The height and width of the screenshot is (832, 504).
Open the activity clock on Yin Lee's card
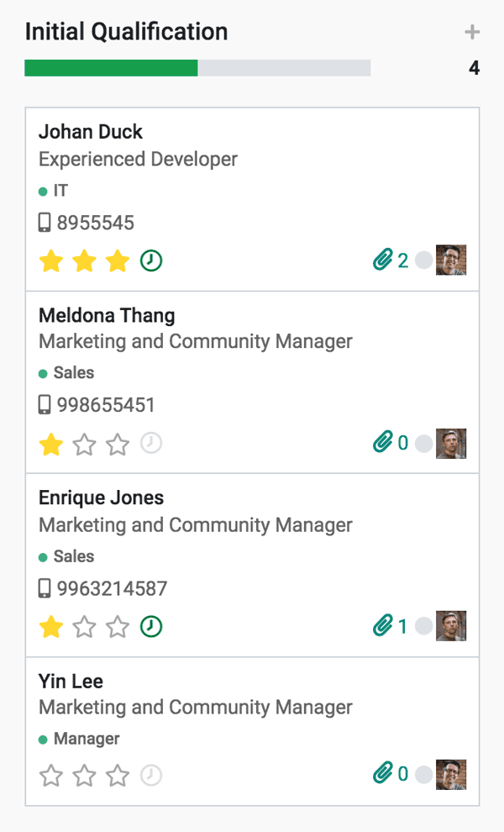click(x=151, y=776)
